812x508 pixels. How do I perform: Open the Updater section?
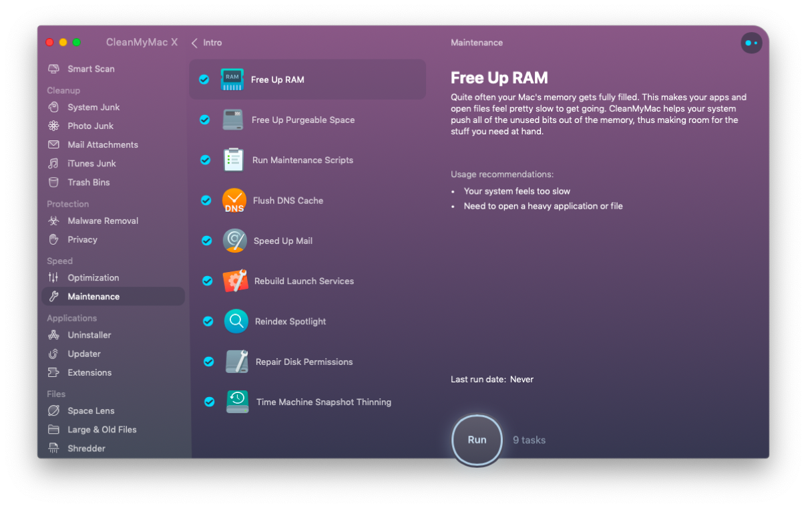click(113, 354)
